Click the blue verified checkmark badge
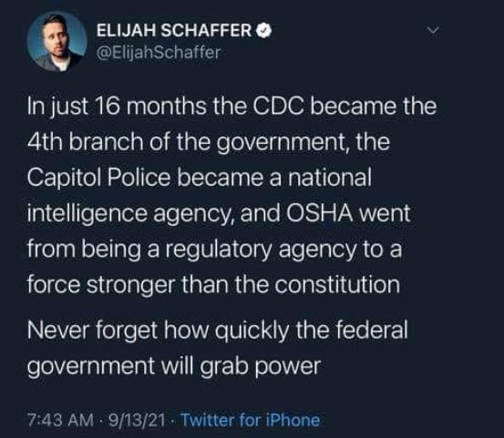 coord(264,31)
